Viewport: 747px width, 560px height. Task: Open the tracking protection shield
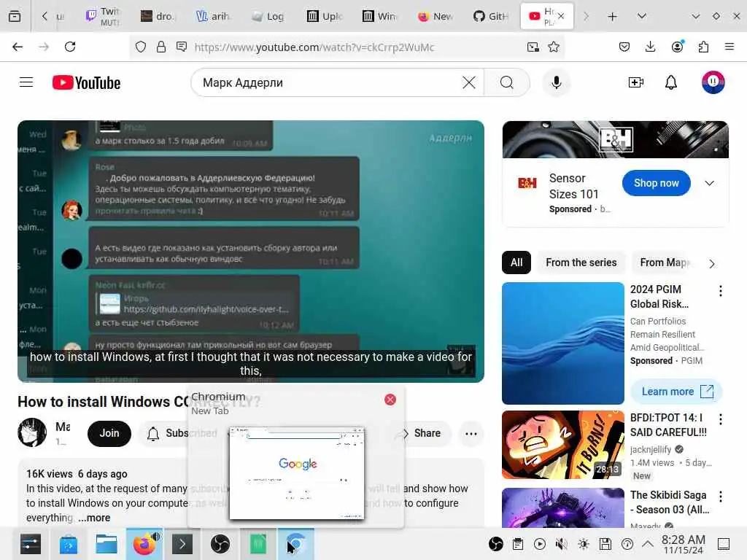pos(141,47)
